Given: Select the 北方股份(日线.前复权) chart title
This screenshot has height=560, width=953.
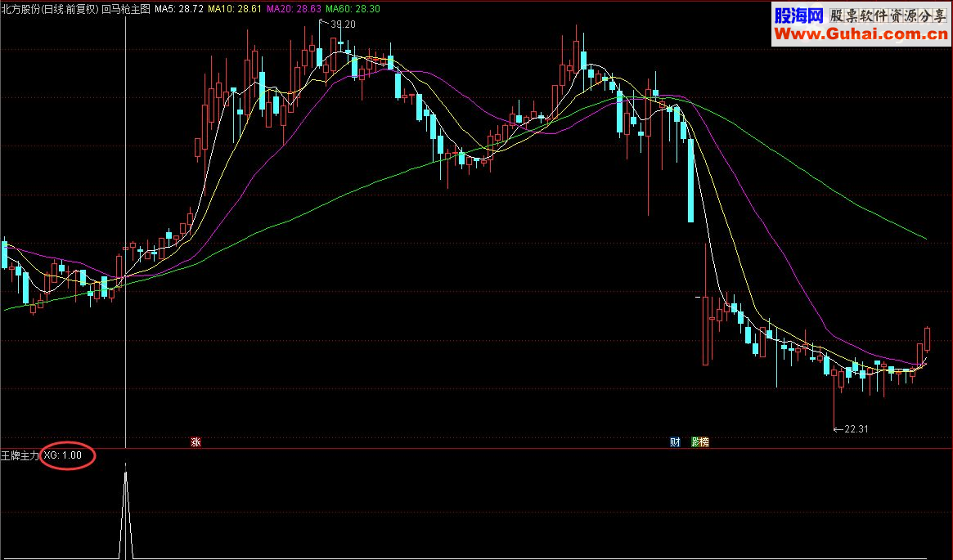Looking at the screenshot, I should [x=50, y=9].
